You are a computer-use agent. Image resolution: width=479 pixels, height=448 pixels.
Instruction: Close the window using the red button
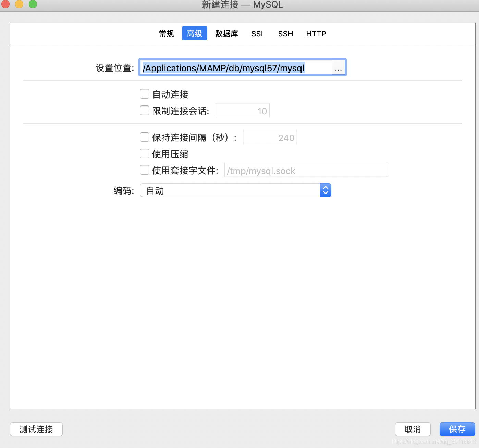coord(5,4)
